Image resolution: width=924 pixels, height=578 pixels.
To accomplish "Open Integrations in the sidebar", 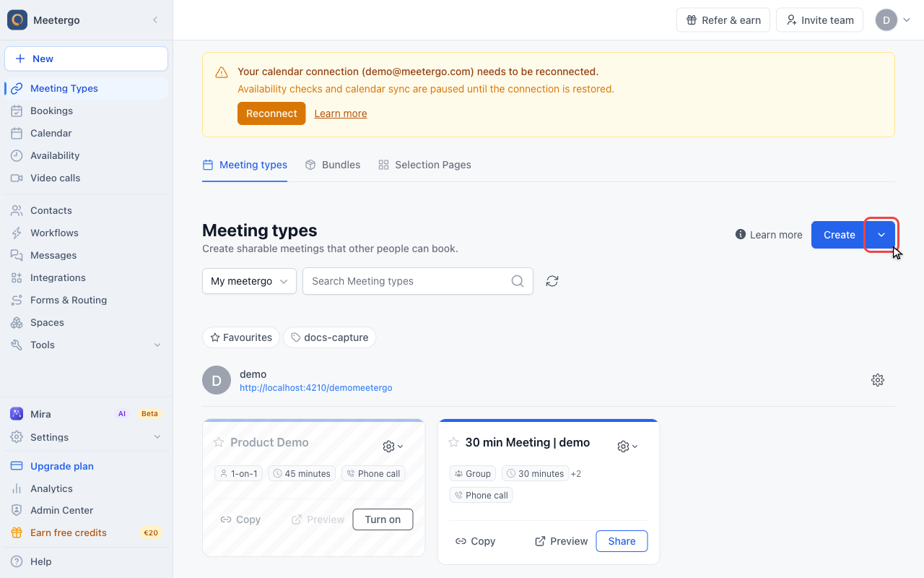I will [x=87, y=277].
